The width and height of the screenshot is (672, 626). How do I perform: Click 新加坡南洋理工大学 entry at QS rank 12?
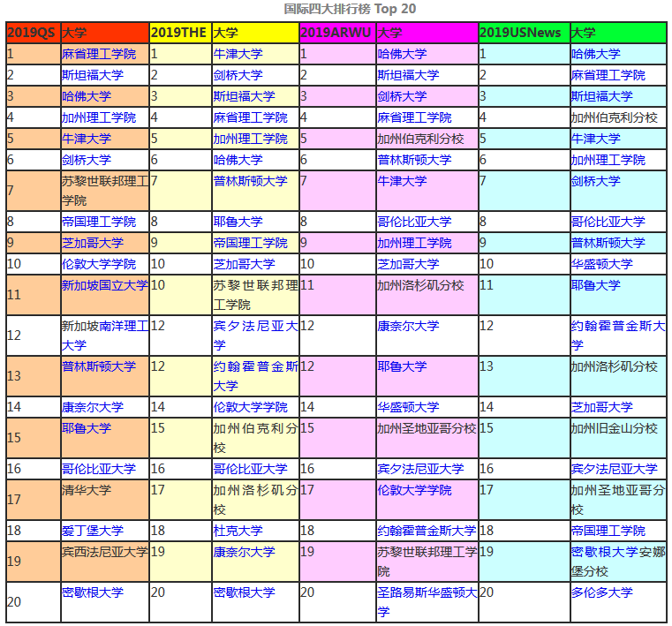coord(105,336)
